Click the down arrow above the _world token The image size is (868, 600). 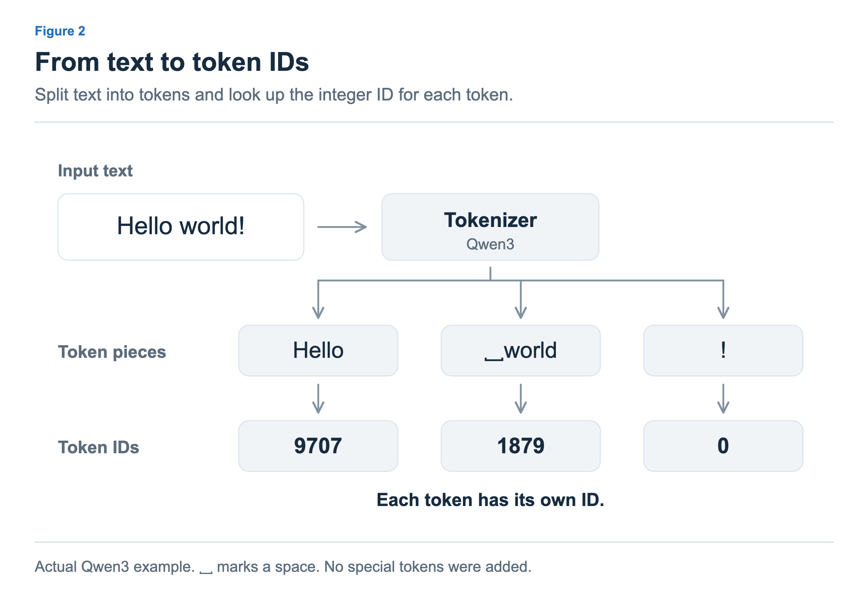(520, 300)
